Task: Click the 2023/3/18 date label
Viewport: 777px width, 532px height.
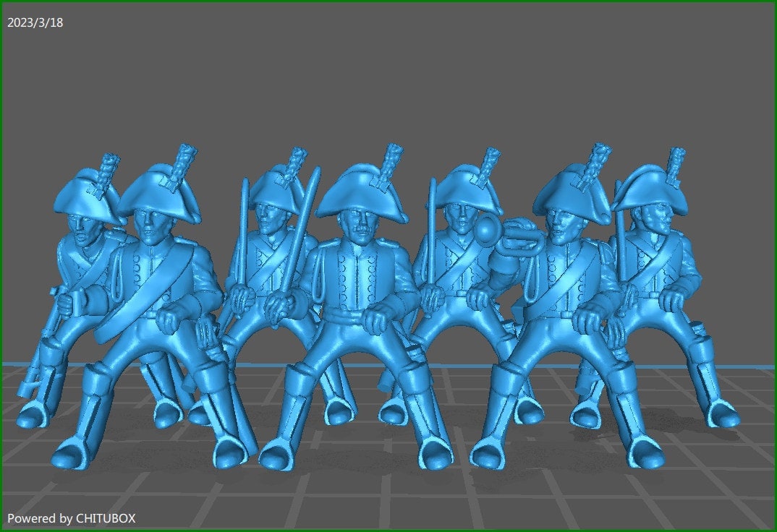Action: coord(35,22)
